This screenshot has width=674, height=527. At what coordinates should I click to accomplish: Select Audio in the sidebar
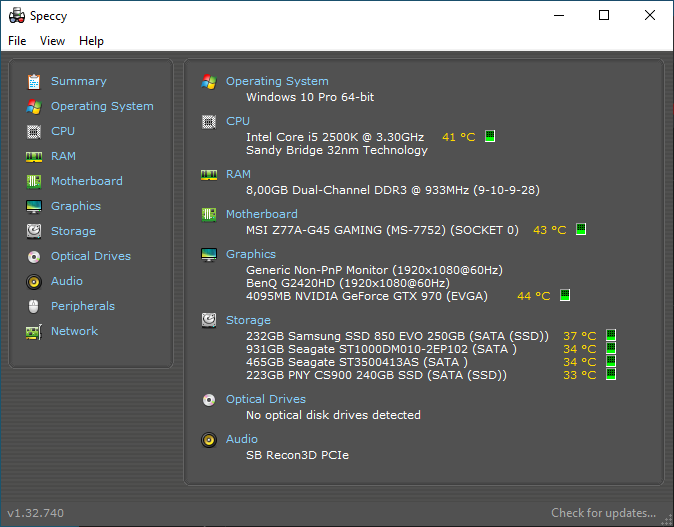pos(67,281)
